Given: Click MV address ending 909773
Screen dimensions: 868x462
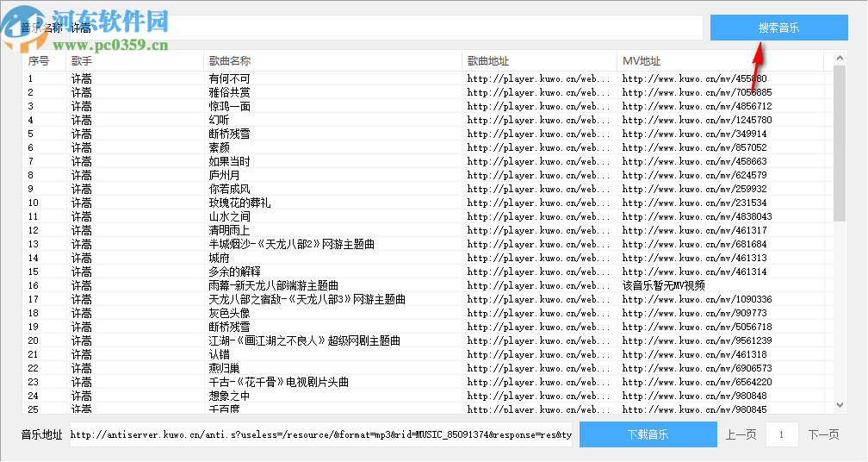Looking at the screenshot, I should (695, 313).
